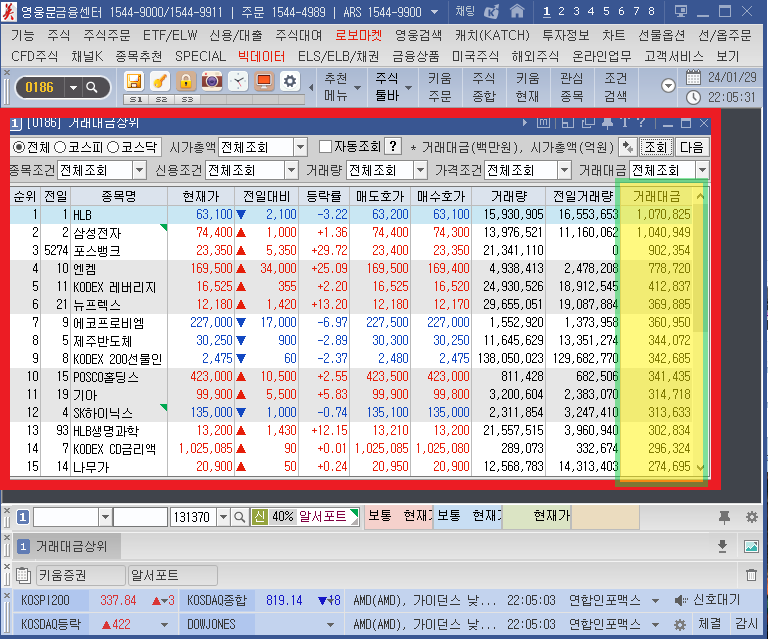Open the ETF/ELW menu
768x639 pixels.
pyautogui.click(x=170, y=35)
